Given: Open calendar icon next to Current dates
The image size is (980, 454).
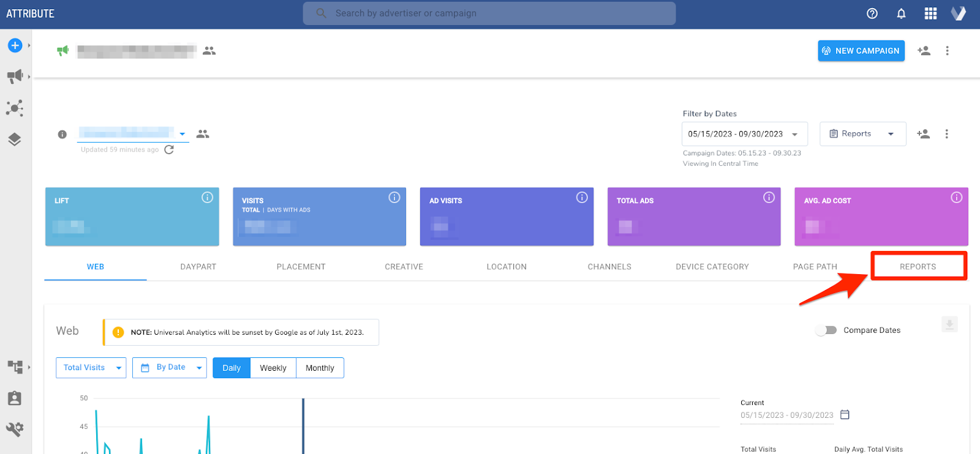Looking at the screenshot, I should [x=845, y=415].
